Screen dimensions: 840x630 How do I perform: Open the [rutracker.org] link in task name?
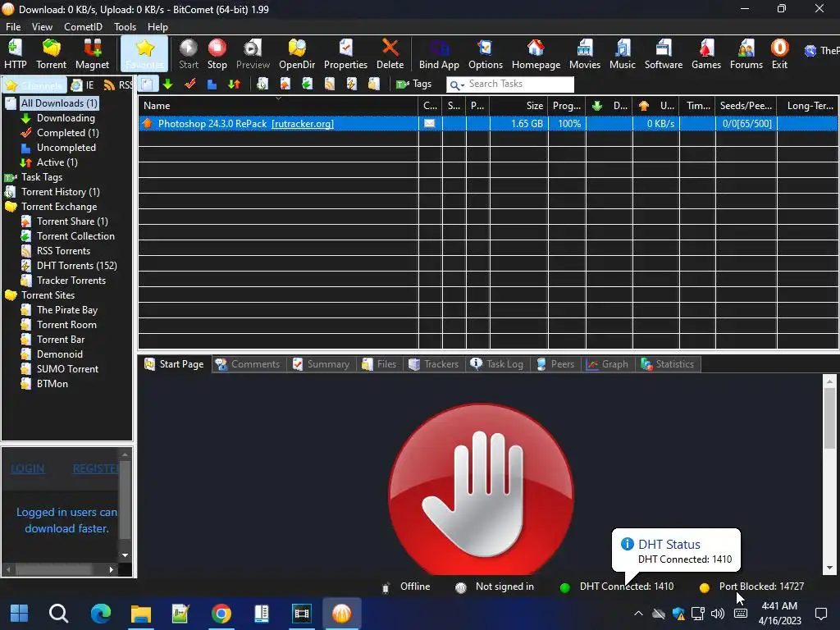click(303, 124)
